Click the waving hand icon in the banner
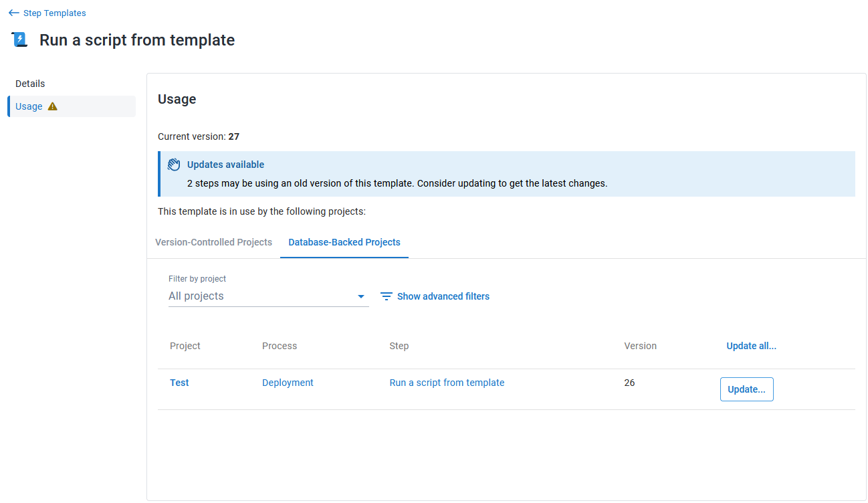Image resolution: width=868 pixels, height=503 pixels. click(x=174, y=164)
